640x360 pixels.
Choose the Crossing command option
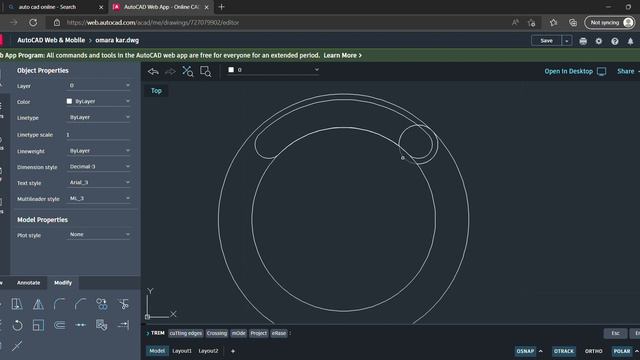click(217, 333)
